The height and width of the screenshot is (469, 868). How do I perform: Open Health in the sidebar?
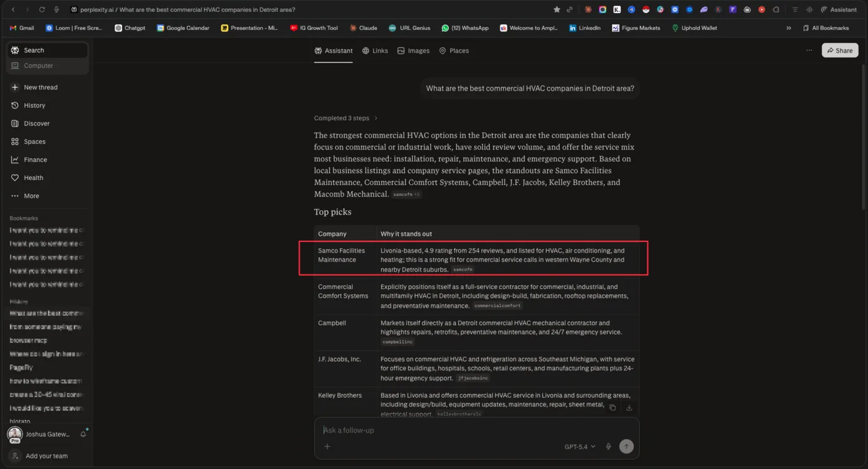pyautogui.click(x=27, y=177)
